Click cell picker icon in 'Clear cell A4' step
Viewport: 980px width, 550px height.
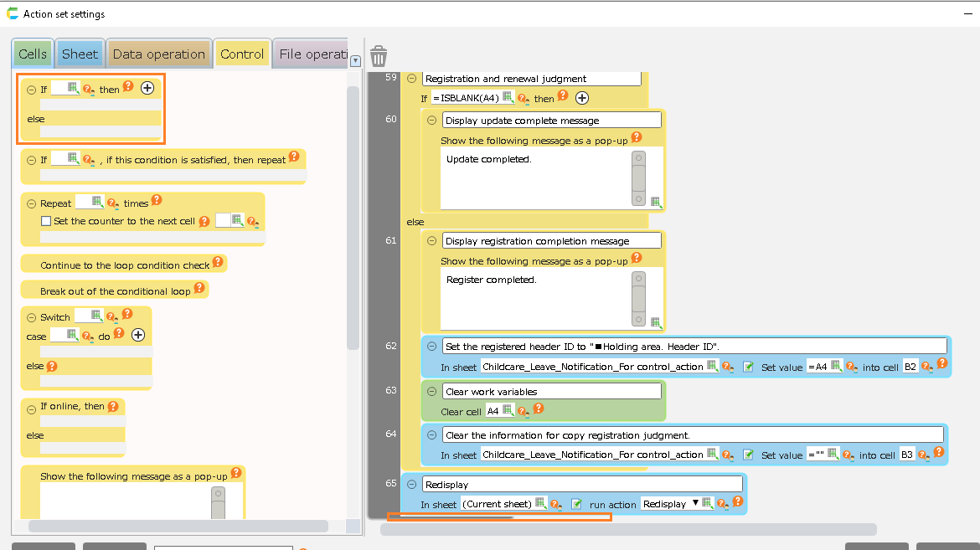(508, 410)
